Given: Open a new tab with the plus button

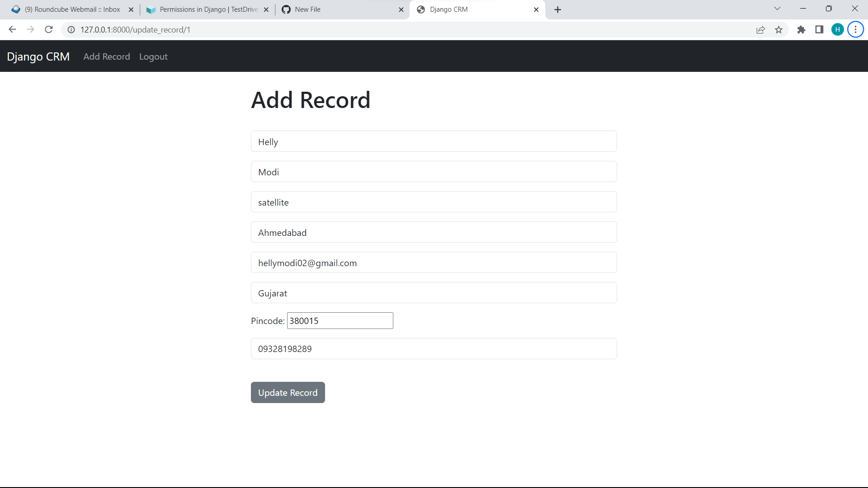Looking at the screenshot, I should point(557,9).
